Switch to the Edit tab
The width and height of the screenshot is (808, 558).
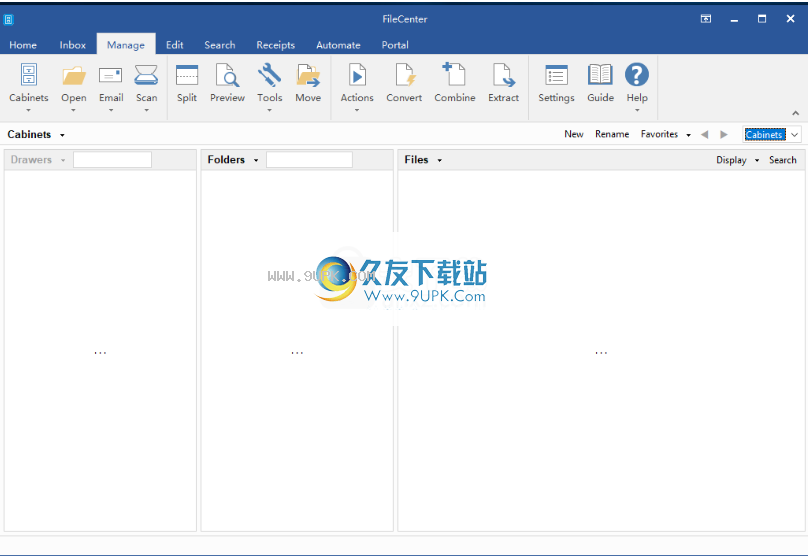(175, 45)
